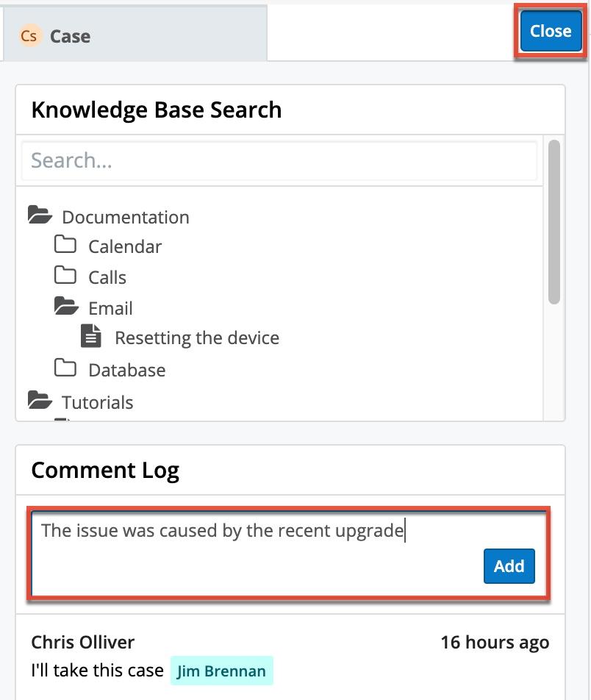
Task: Click the Knowledge Base Search field
Action: [x=279, y=160]
